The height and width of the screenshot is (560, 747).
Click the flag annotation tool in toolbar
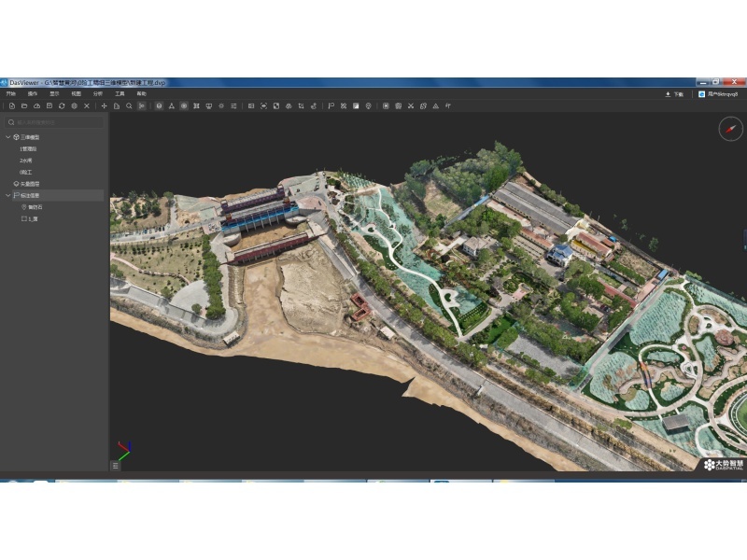click(x=331, y=106)
